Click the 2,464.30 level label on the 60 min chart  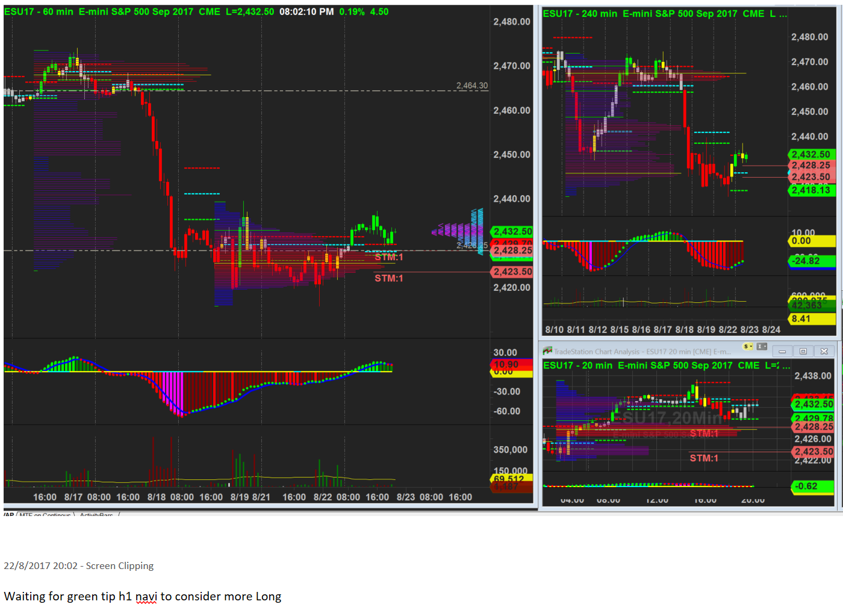click(x=472, y=86)
